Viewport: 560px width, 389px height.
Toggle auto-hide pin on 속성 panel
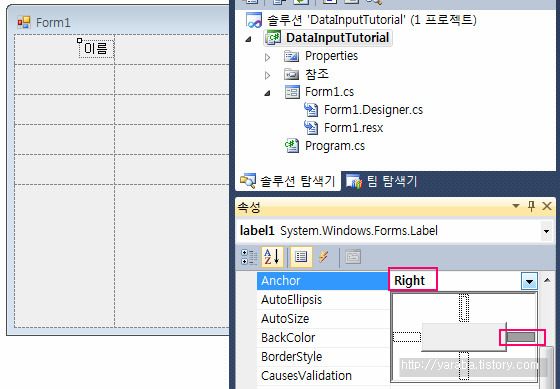click(531, 206)
